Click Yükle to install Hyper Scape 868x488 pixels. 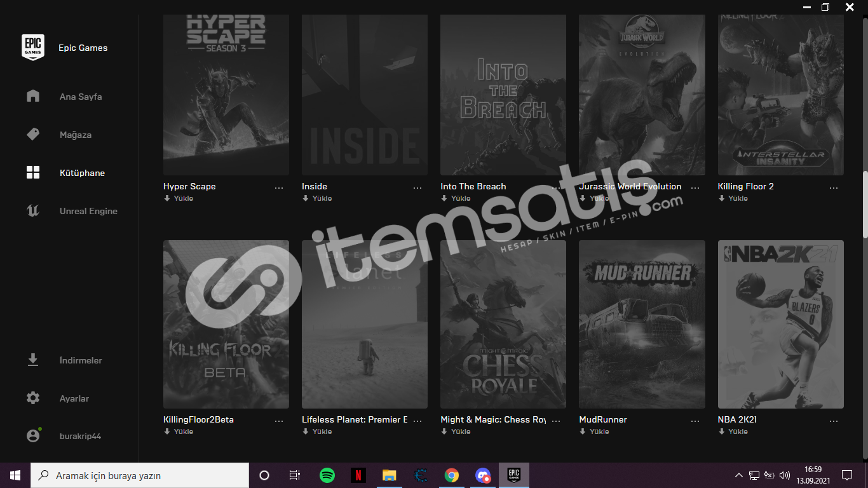coord(179,198)
